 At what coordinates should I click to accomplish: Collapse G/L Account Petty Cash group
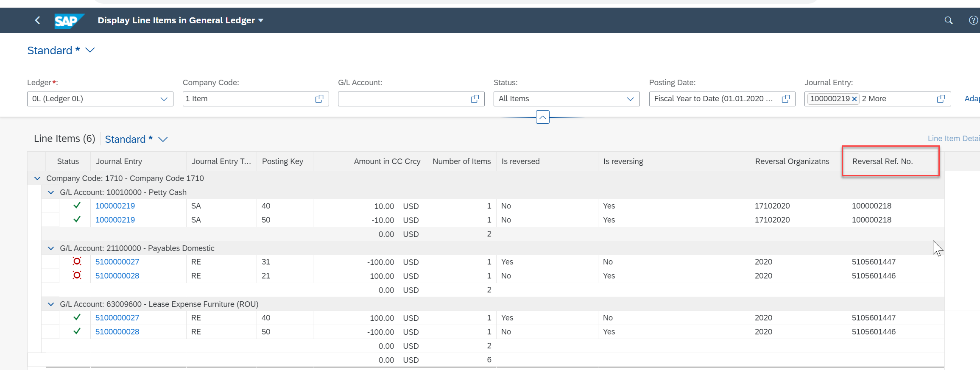[x=51, y=192]
